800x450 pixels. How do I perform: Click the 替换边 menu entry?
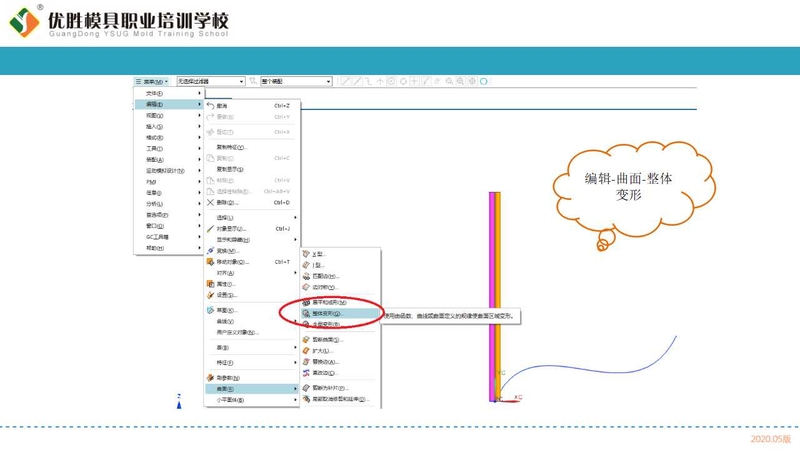click(326, 362)
